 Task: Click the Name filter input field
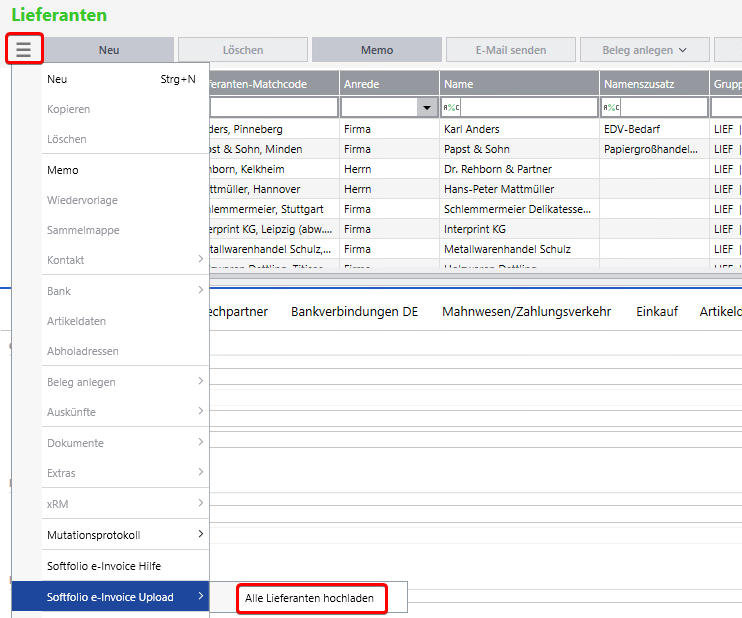click(528, 107)
